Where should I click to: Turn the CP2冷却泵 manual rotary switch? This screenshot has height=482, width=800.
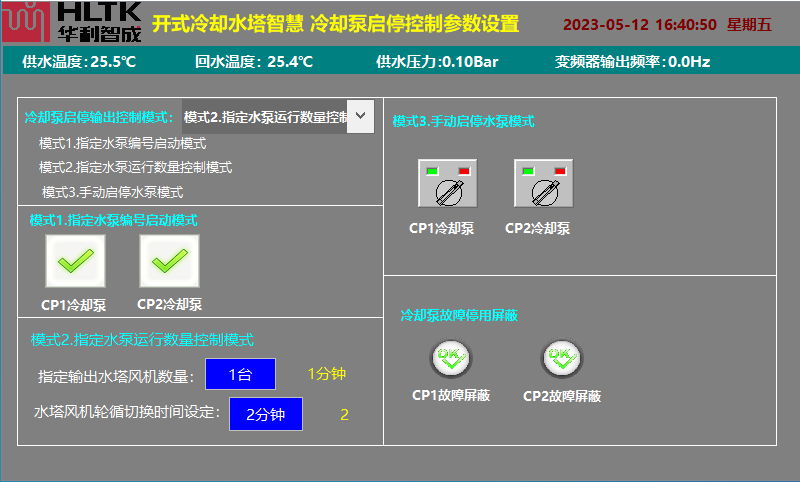543,184
